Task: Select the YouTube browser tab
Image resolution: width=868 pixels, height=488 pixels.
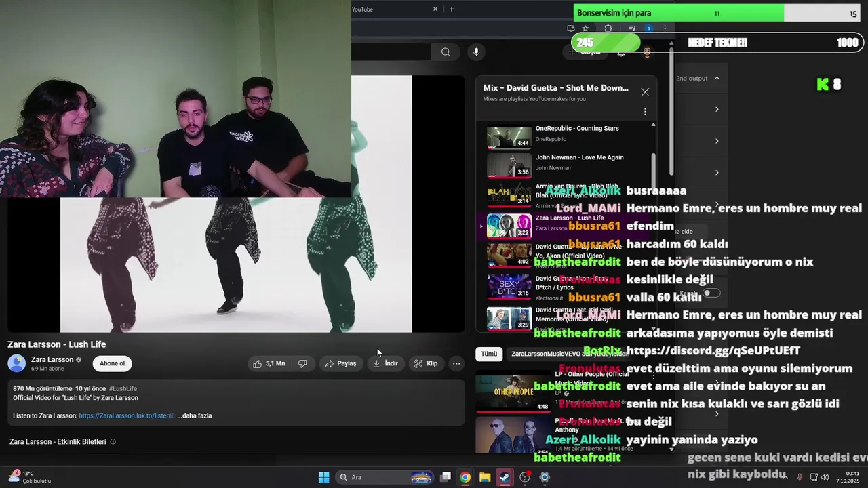Action: 393,9
